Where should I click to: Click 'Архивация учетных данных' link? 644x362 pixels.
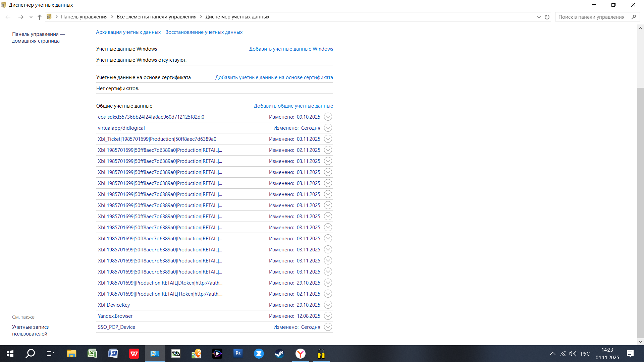click(x=128, y=32)
